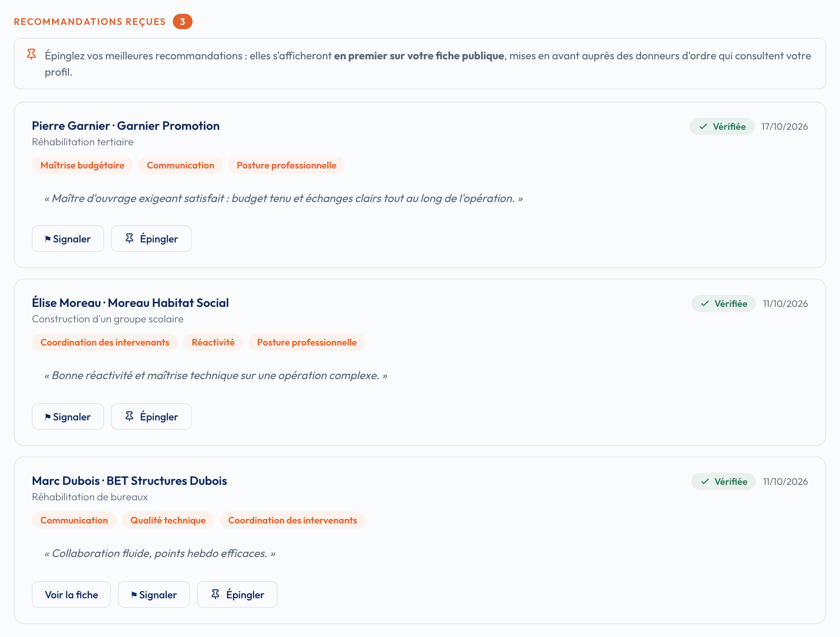
Task: Click the 'Réactivité' tag
Action: (213, 342)
